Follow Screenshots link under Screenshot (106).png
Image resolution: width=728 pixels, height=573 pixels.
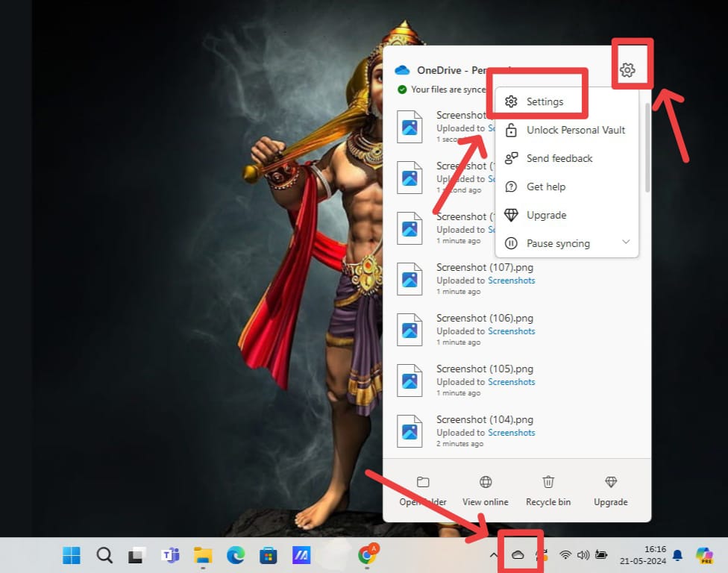pyautogui.click(x=511, y=331)
